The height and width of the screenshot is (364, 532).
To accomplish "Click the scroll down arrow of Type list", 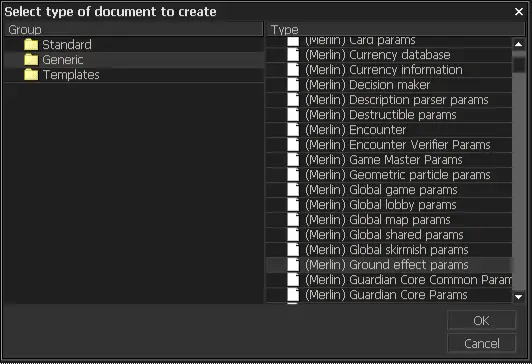I will (x=518, y=297).
